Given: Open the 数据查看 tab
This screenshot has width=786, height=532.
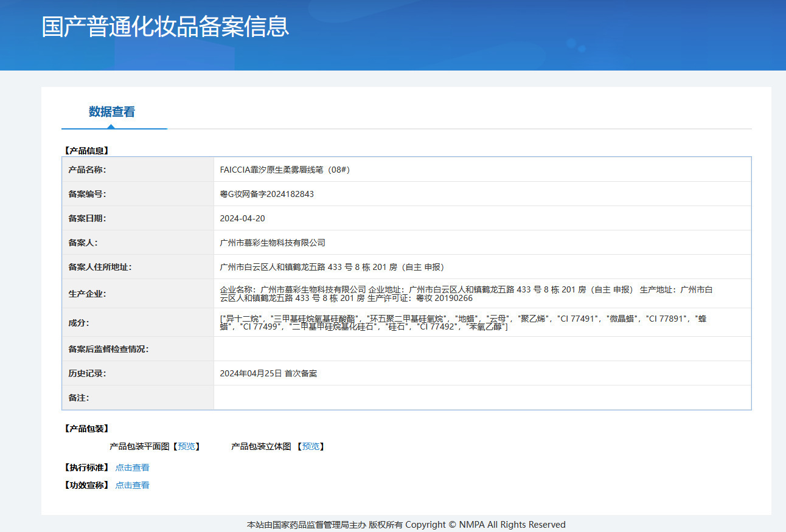Looking at the screenshot, I should click(x=112, y=112).
